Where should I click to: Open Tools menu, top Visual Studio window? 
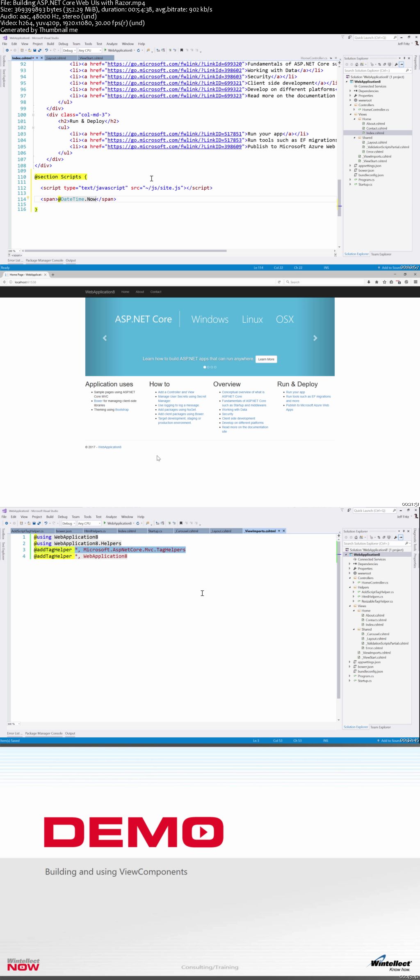pos(88,44)
